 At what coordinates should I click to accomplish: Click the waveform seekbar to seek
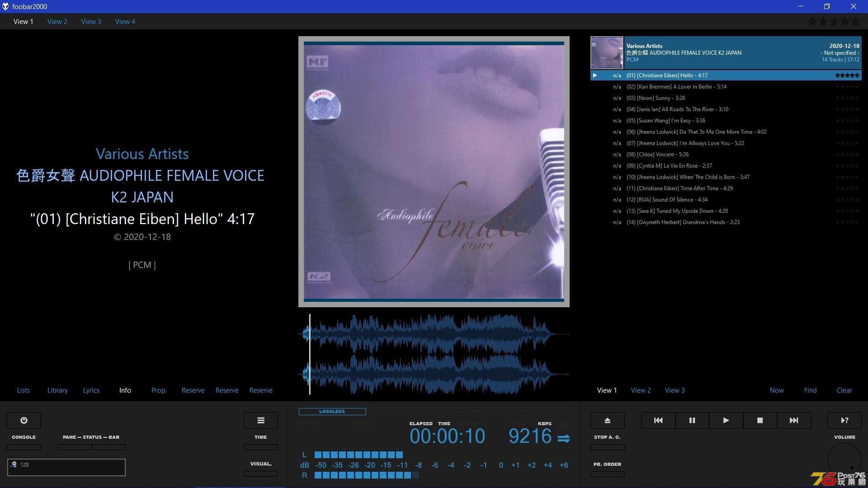[434, 354]
